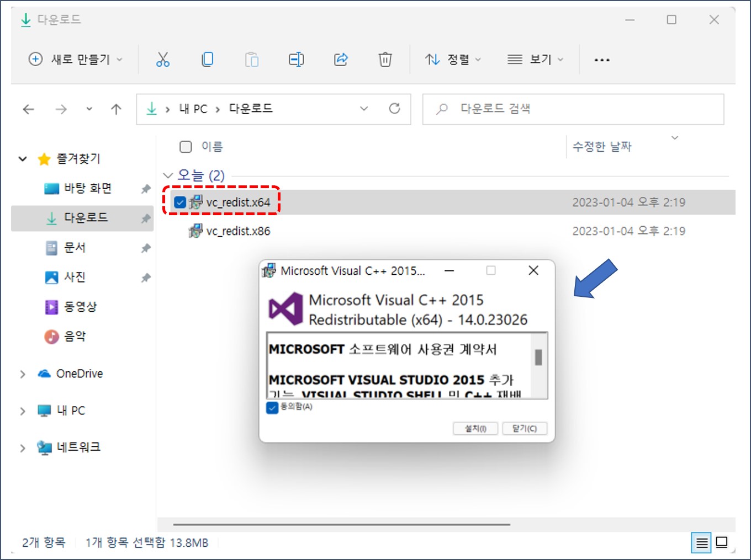Toggle the select-all checkbox beside 이름
The image size is (751, 560).
tap(186, 146)
